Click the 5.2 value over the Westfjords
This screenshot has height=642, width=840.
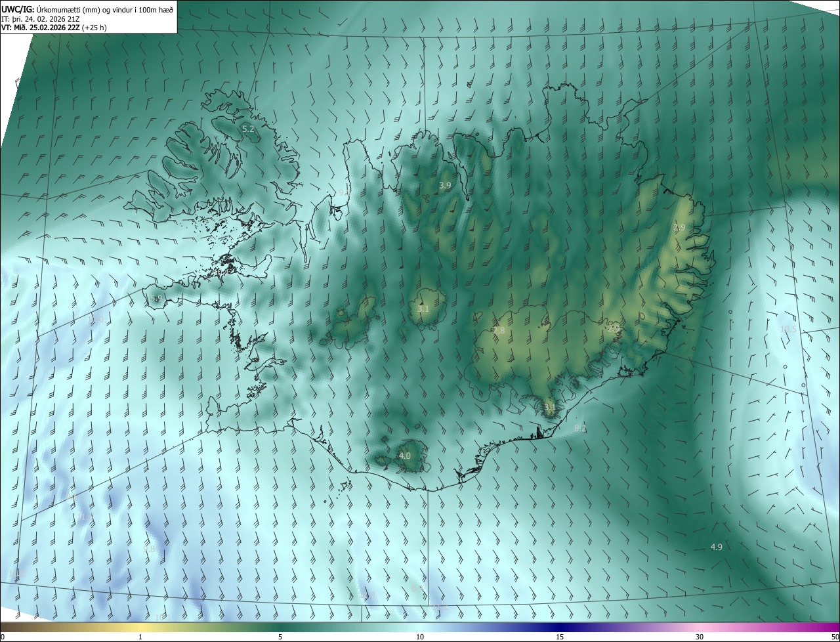(x=248, y=129)
